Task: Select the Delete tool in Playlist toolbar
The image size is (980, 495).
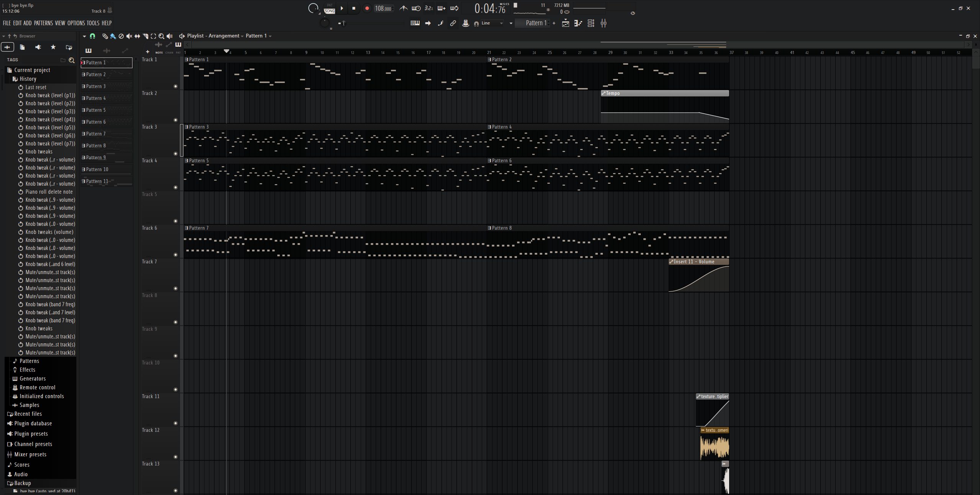Action: [121, 36]
